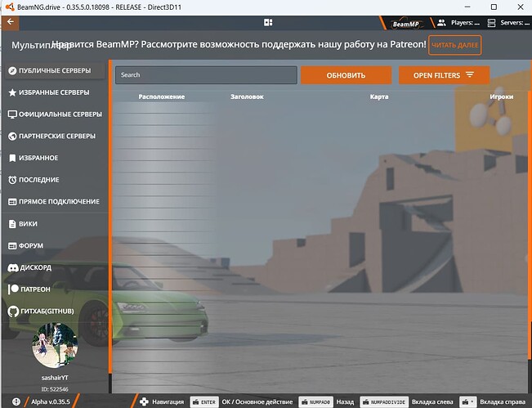Click the document icon beside ВИКИ

(12, 224)
